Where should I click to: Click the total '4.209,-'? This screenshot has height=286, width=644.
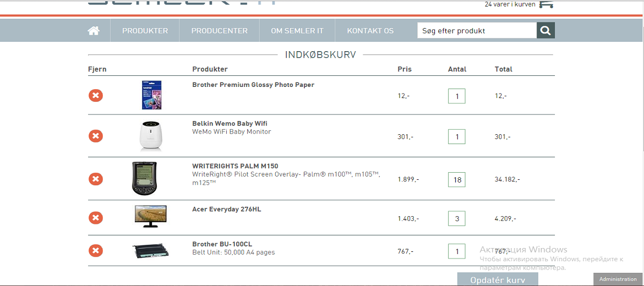coord(505,219)
